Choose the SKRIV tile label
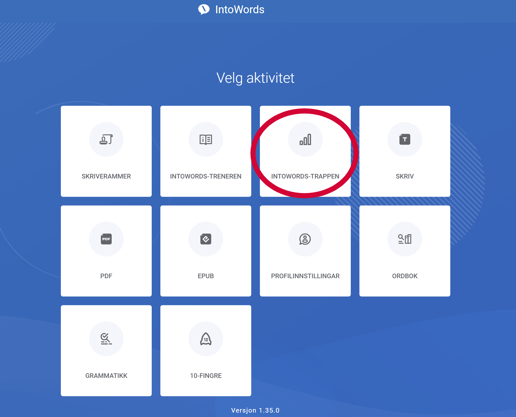This screenshot has height=417, width=516. click(405, 176)
